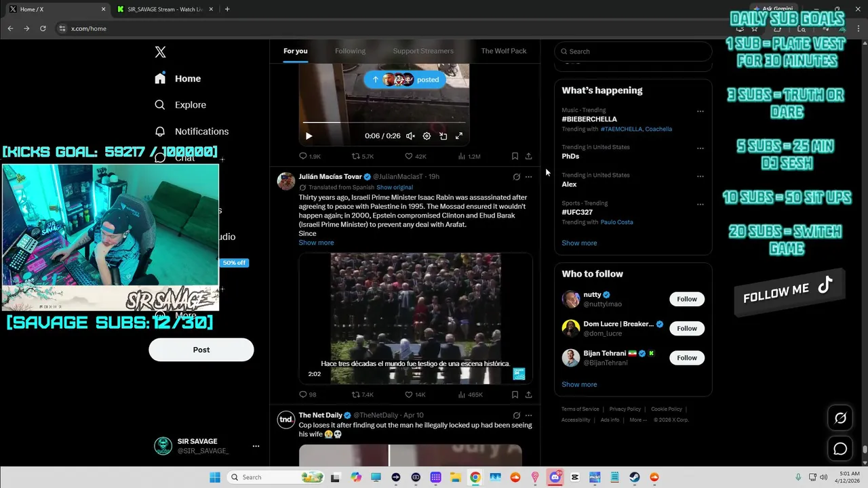Open Windows Start menu
868x488 pixels.
tap(214, 477)
